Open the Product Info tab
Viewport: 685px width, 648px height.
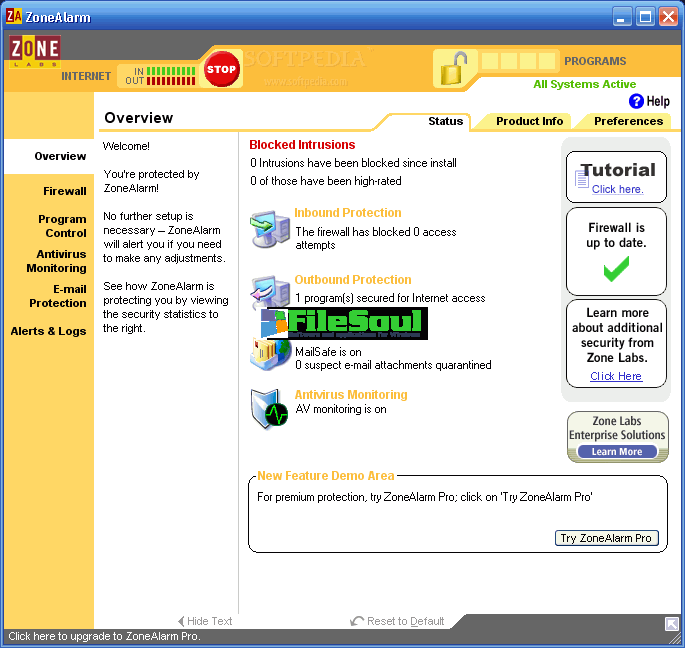pyautogui.click(x=529, y=121)
